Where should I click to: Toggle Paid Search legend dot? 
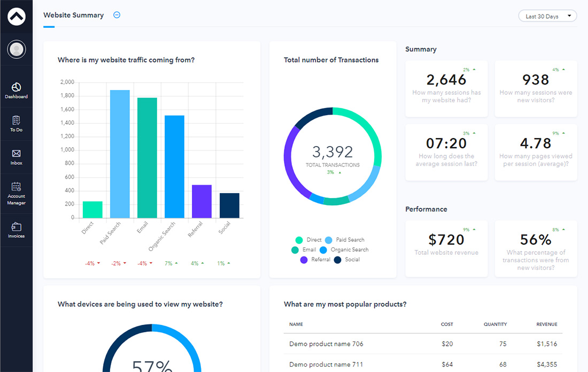pos(329,240)
